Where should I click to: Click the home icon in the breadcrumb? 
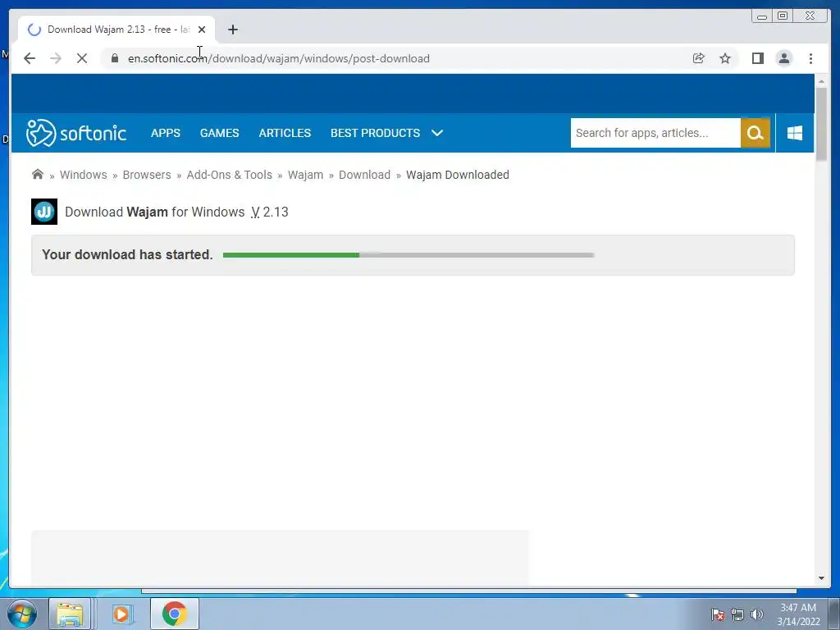click(x=38, y=174)
